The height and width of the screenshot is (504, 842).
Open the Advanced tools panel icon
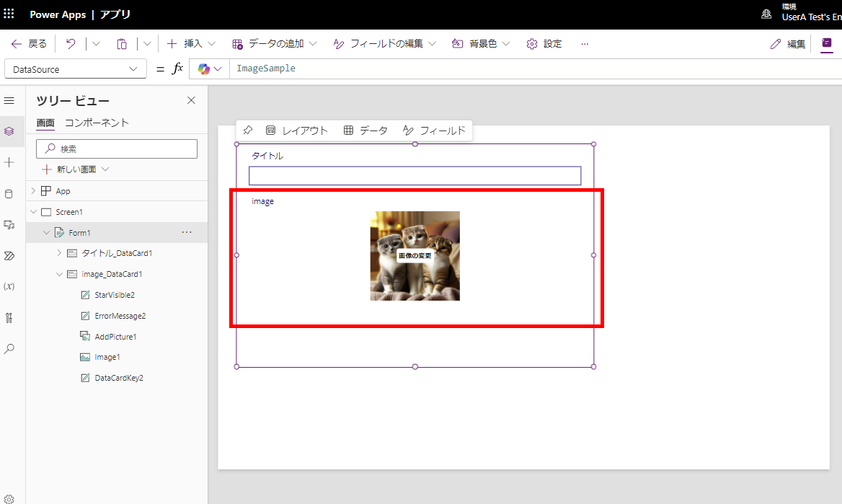tap(10, 317)
